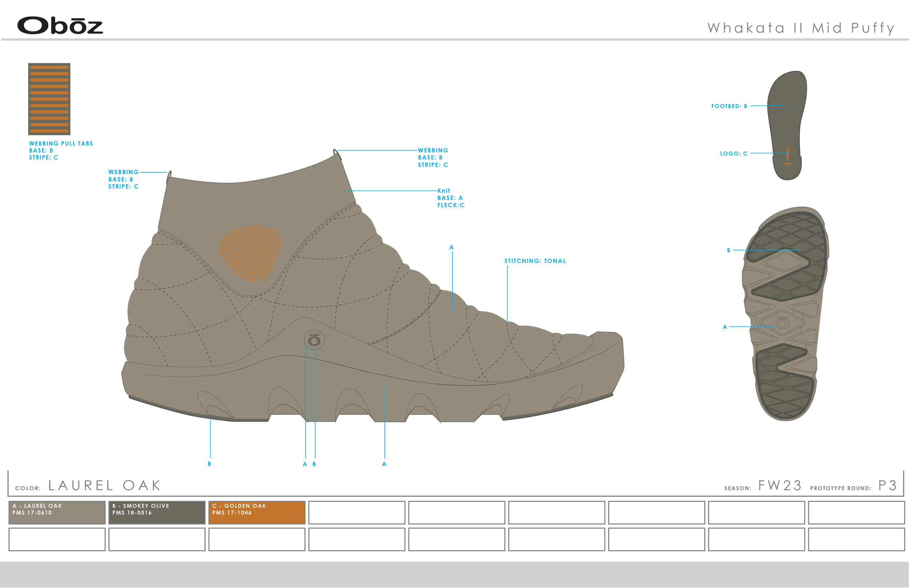Toggle the FOOTBED: B annotation
909x588 pixels.
(x=730, y=106)
